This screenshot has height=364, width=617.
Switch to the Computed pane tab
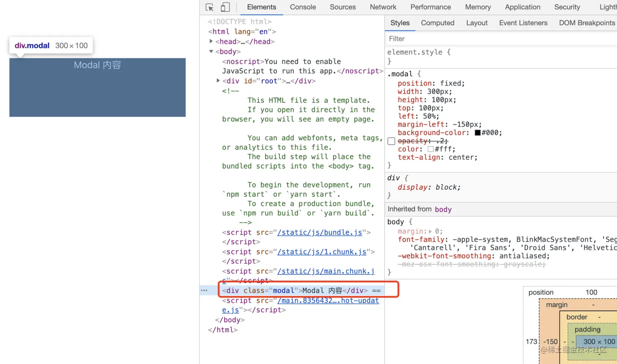438,23
